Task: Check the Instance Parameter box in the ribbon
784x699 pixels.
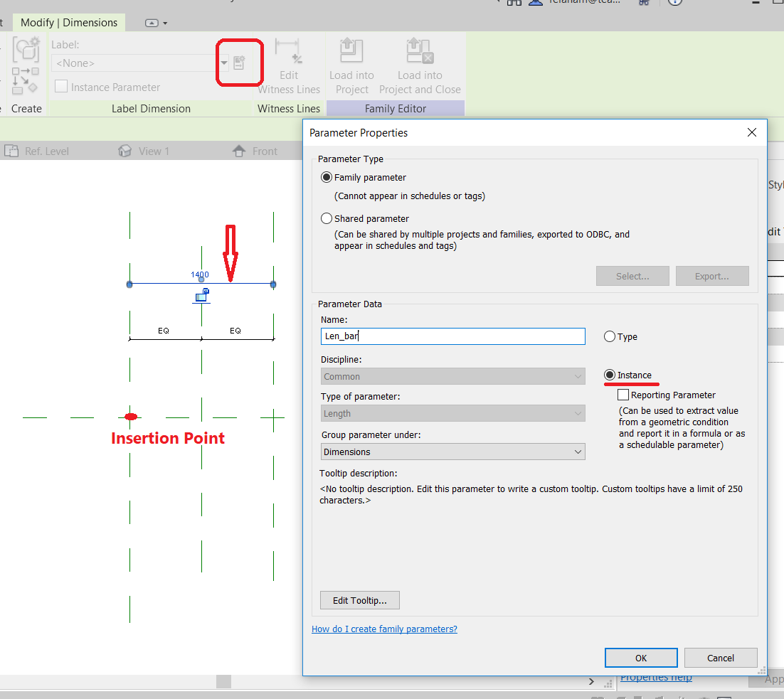Action: (61, 87)
